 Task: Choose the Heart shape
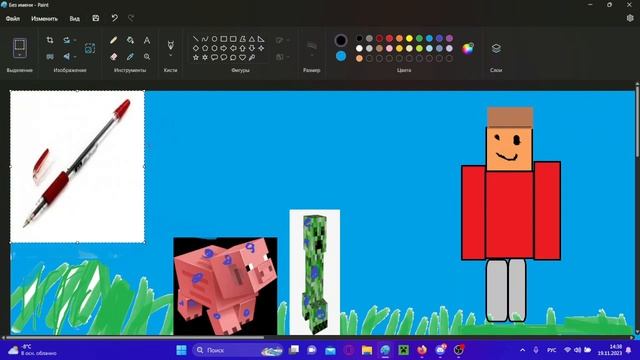(x=242, y=58)
